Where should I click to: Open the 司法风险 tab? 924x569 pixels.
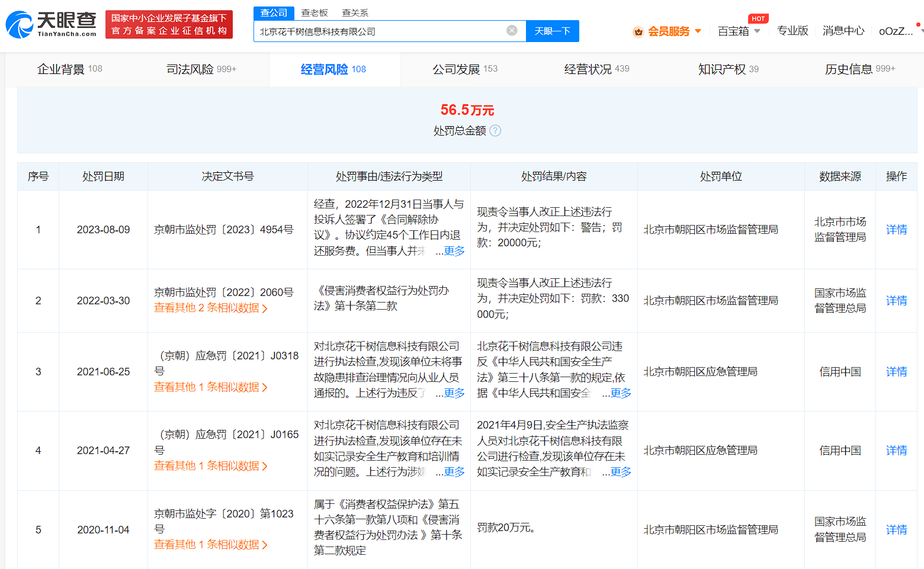click(201, 69)
